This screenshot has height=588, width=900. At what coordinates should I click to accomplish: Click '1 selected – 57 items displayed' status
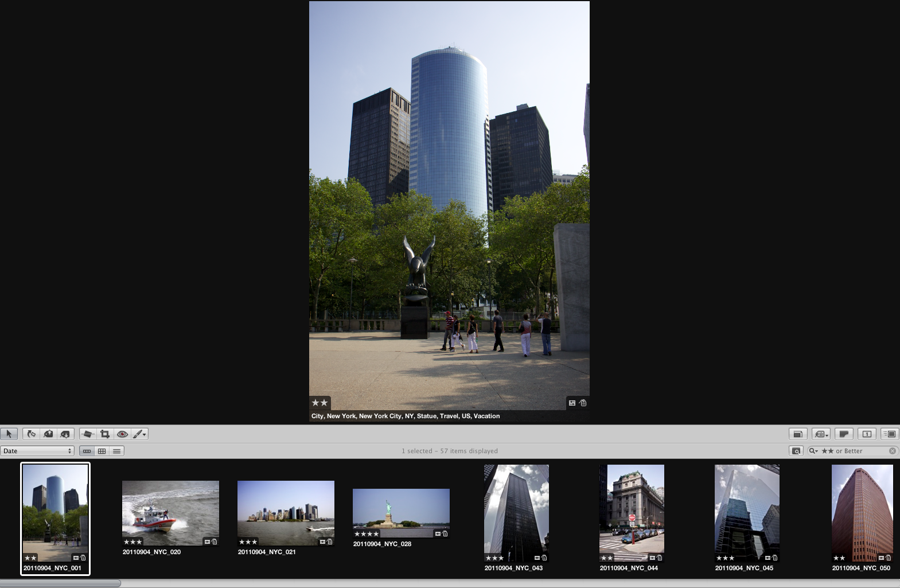(450, 451)
